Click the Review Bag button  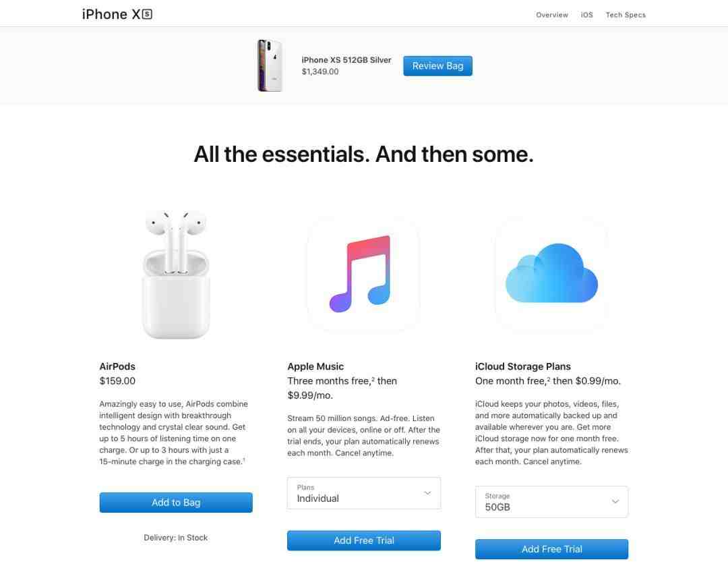pyautogui.click(x=437, y=66)
